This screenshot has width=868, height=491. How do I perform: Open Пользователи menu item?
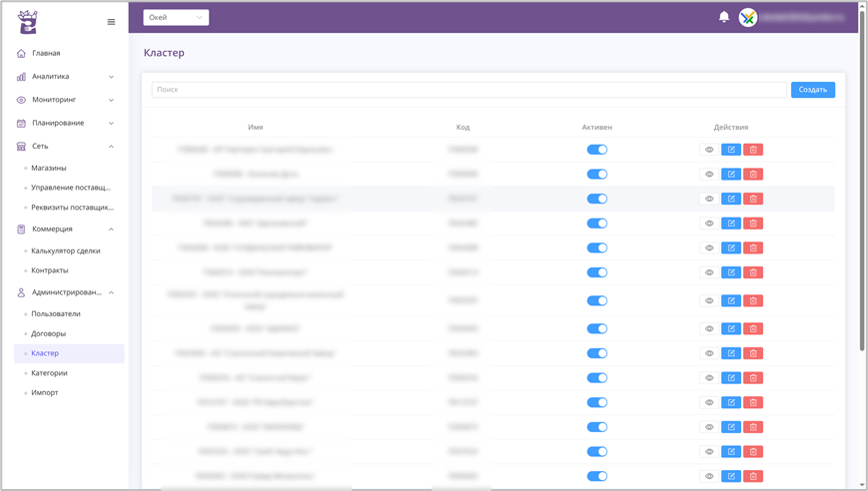click(x=56, y=314)
